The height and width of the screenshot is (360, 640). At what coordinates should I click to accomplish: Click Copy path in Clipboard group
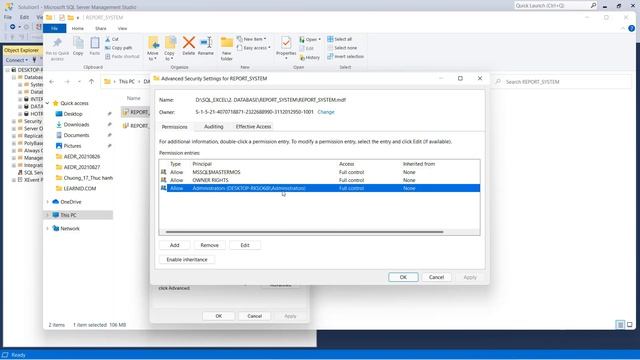[118, 48]
